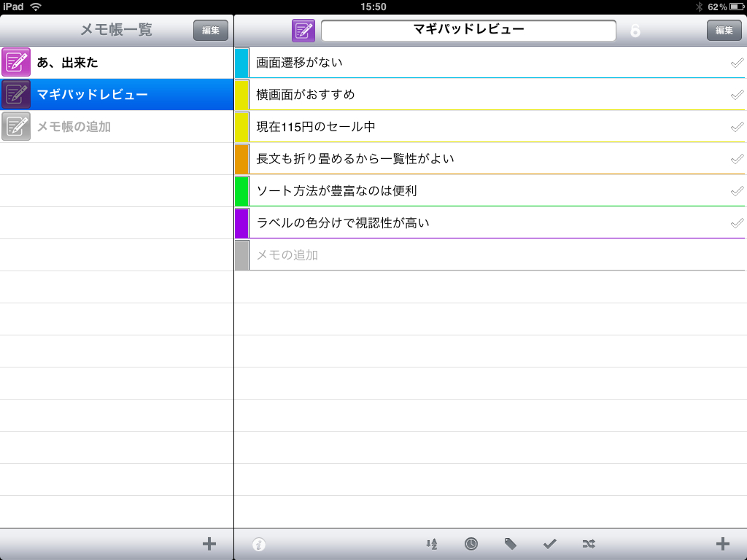The image size is (747, 560).
Task: Click 編集 button in the memo pane header
Action: coord(724,31)
